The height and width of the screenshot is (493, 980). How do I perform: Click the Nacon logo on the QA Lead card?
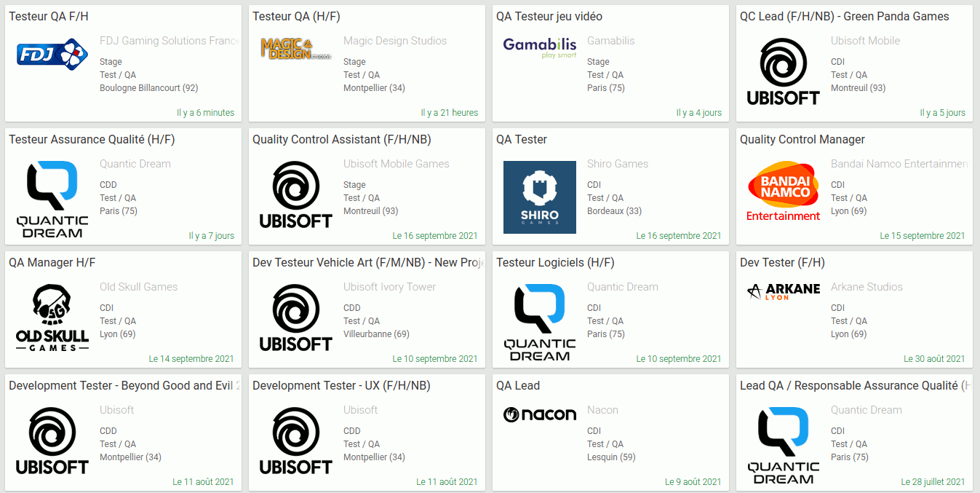(x=540, y=414)
